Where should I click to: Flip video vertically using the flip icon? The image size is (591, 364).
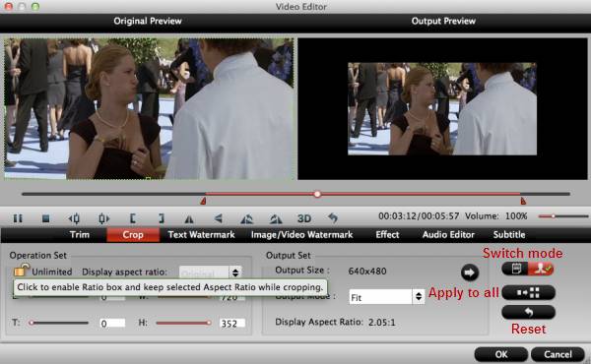[x=218, y=218]
